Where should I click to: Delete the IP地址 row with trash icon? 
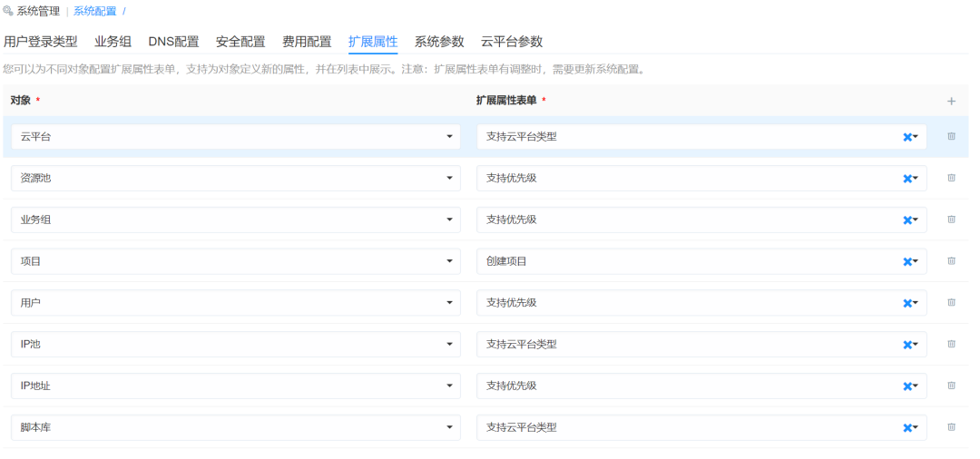[x=951, y=386]
